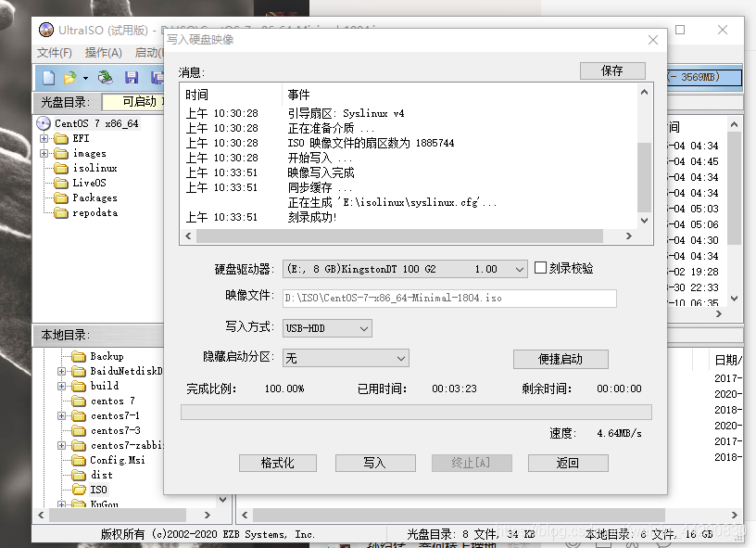The height and width of the screenshot is (548, 756).
Task: Click the greyed 终止[A] button
Action: [472, 463]
